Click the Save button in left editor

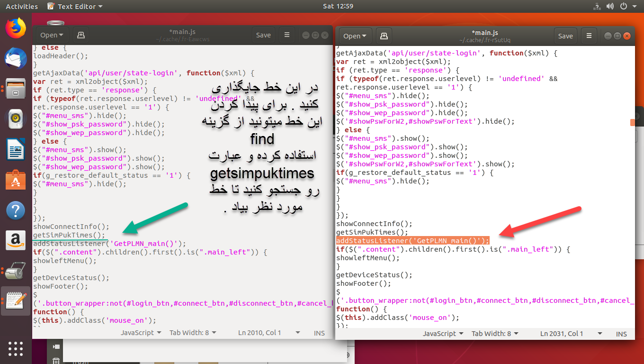pos(263,35)
